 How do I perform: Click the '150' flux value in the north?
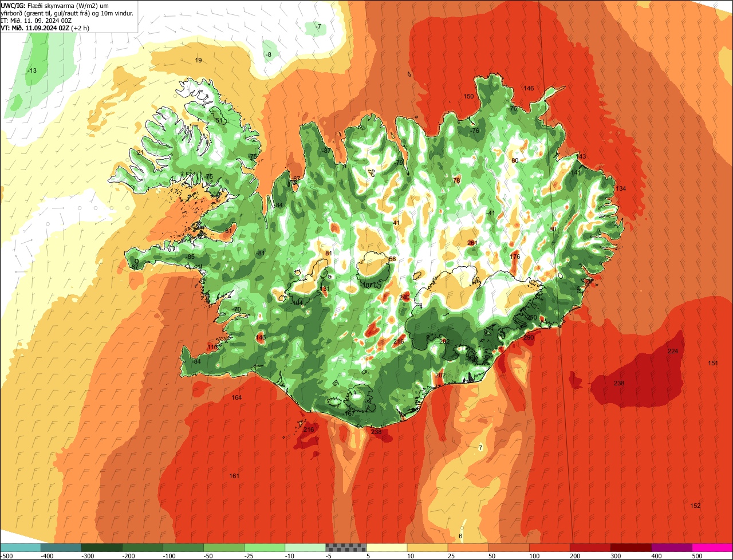pos(468,96)
